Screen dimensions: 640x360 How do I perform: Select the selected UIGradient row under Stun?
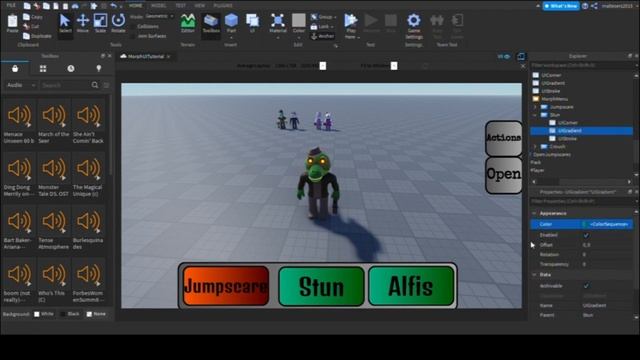click(x=582, y=131)
